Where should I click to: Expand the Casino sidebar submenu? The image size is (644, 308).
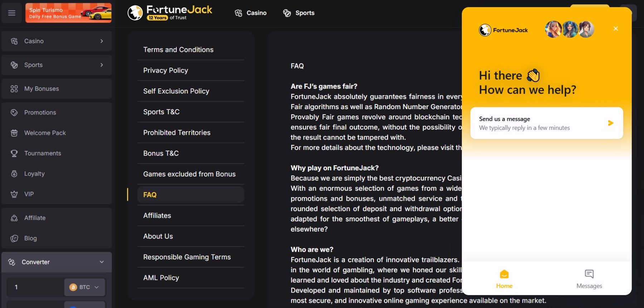[102, 41]
